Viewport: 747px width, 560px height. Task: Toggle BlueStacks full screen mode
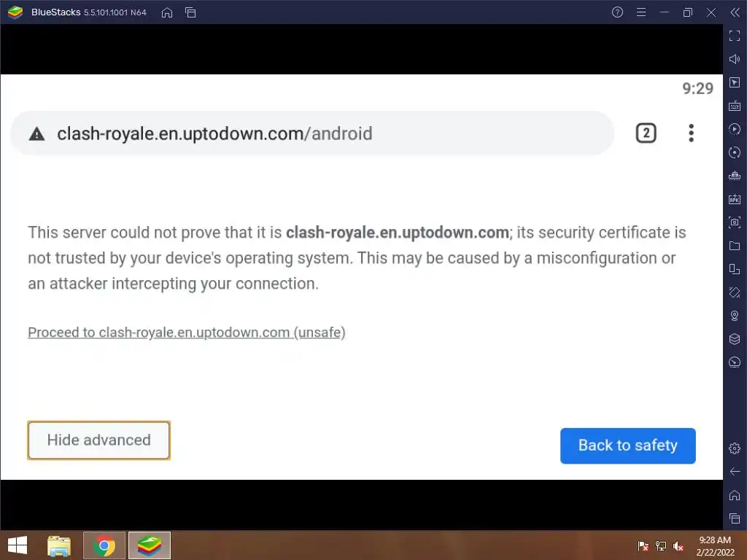734,36
